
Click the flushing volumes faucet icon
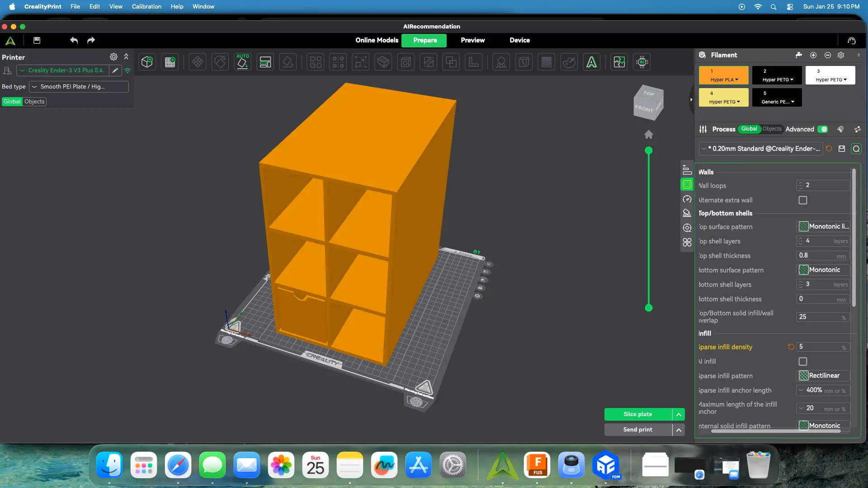(x=799, y=55)
